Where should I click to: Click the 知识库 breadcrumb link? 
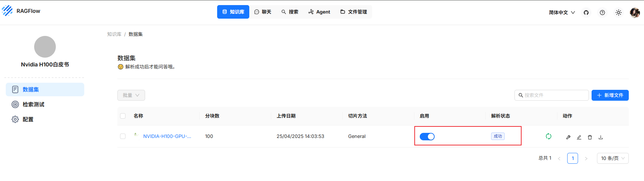pyautogui.click(x=114, y=34)
